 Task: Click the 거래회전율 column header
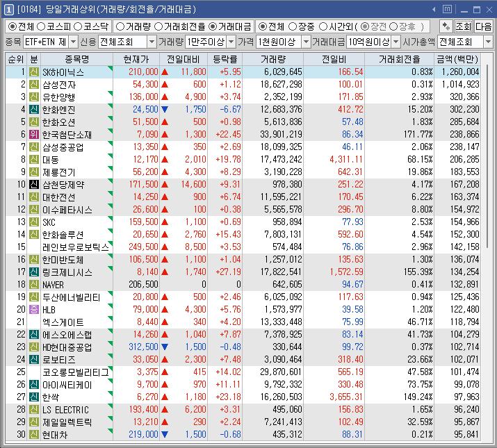tap(400, 59)
